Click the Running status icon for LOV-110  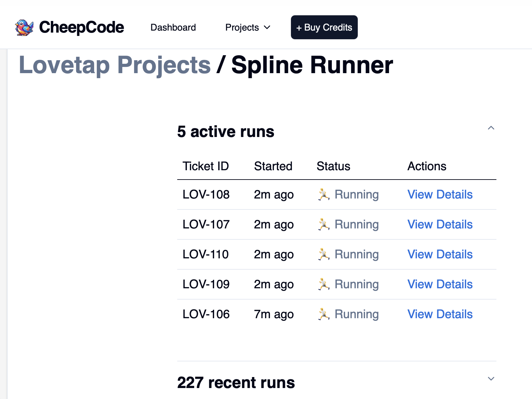324,254
